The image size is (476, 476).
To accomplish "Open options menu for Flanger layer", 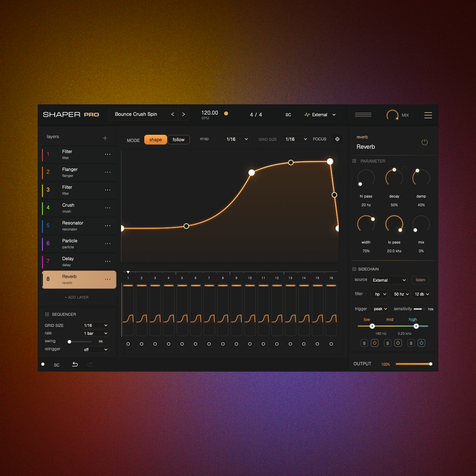I will click(x=108, y=172).
